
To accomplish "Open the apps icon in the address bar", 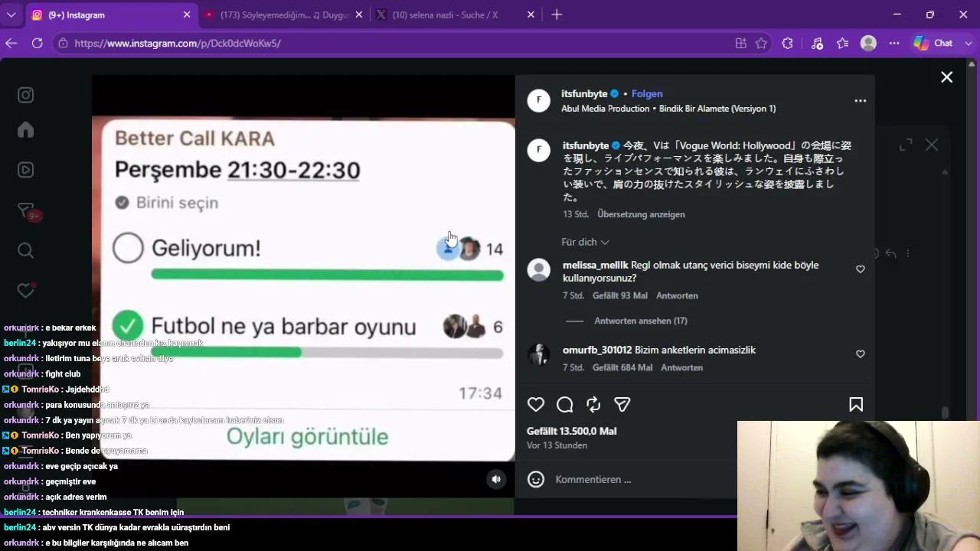I will pyautogui.click(x=740, y=44).
